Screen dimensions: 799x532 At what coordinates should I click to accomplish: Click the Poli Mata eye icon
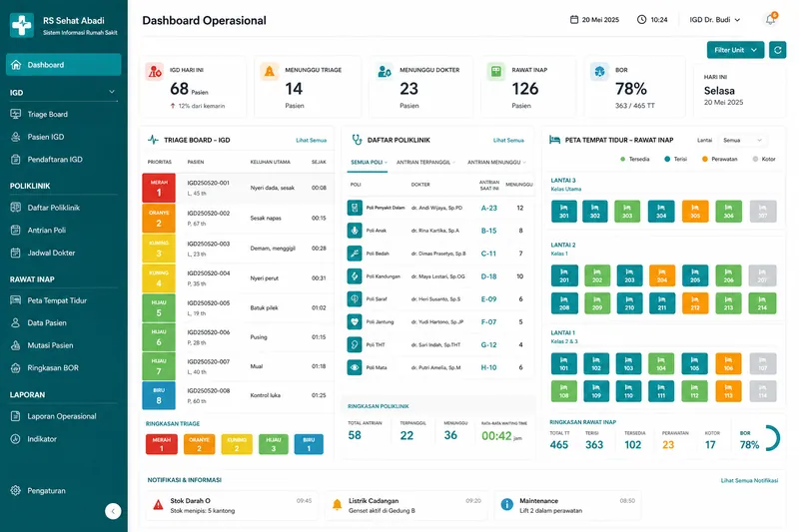pyautogui.click(x=355, y=367)
